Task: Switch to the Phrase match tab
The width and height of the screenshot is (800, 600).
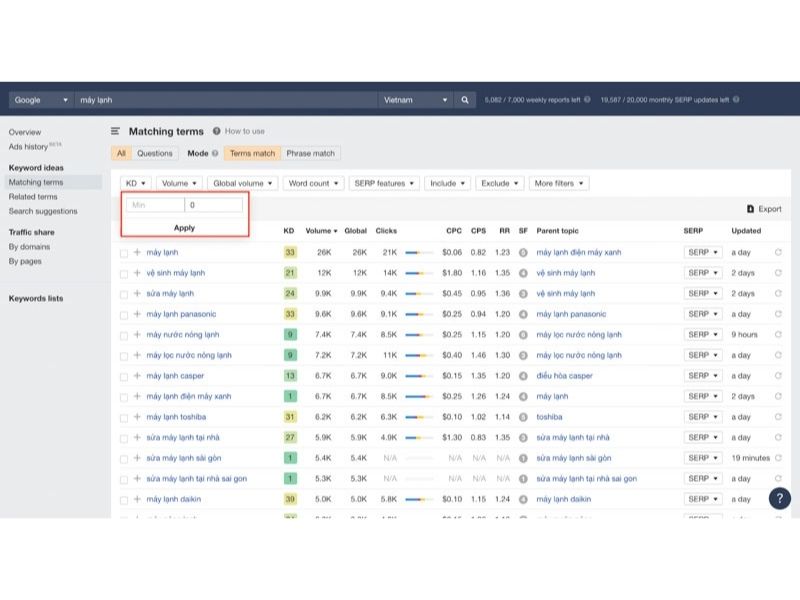Action: (x=310, y=153)
